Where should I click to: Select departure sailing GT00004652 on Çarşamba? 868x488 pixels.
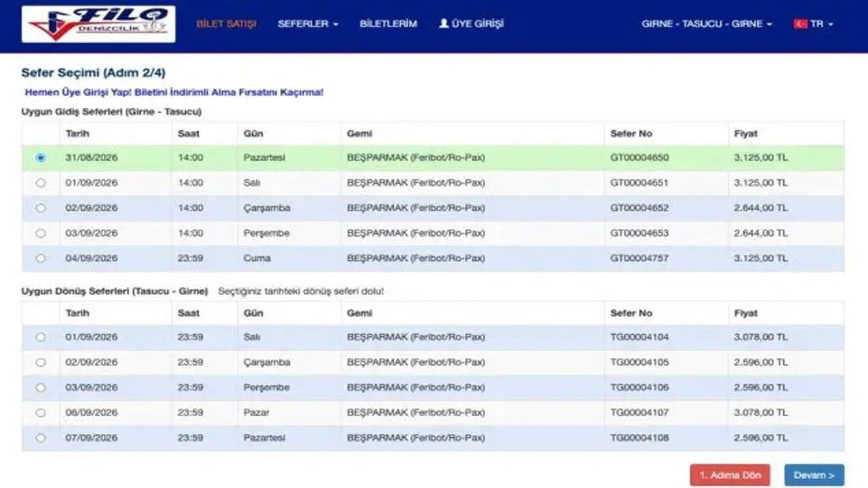[x=41, y=208]
